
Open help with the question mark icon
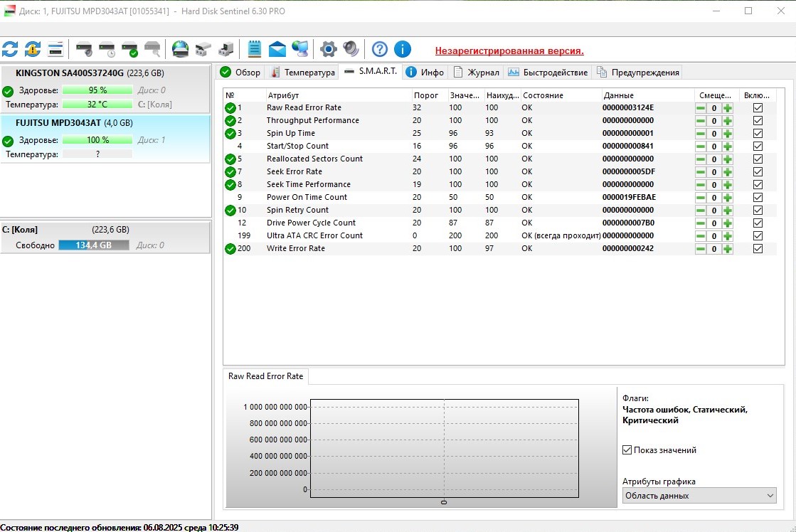[380, 49]
